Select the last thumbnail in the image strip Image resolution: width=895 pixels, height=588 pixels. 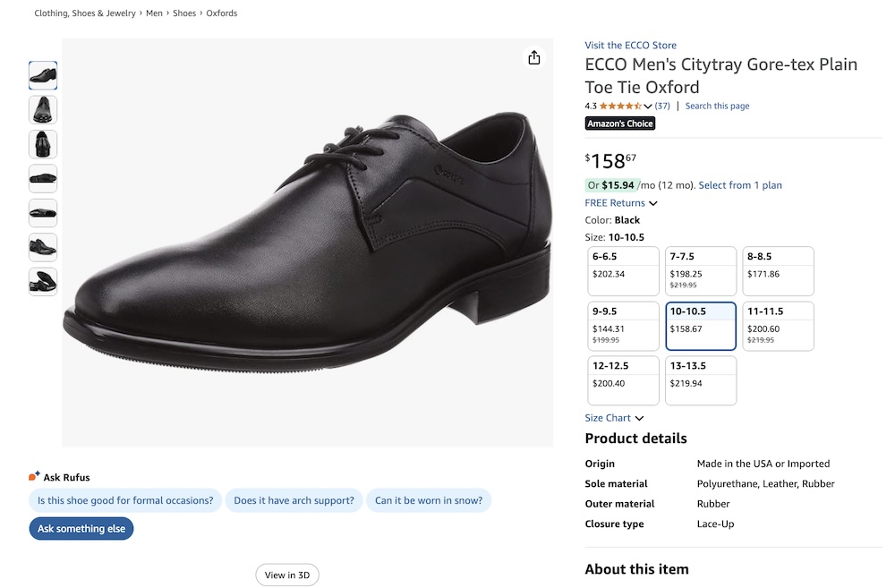pos(43,282)
